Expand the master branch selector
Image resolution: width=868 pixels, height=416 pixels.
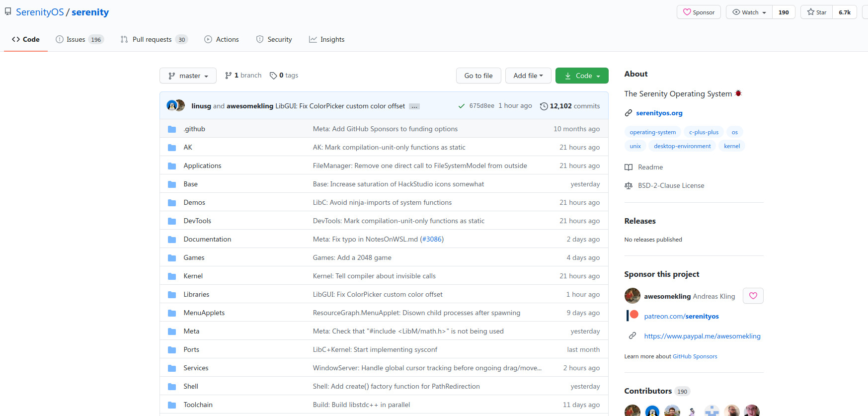tap(188, 76)
